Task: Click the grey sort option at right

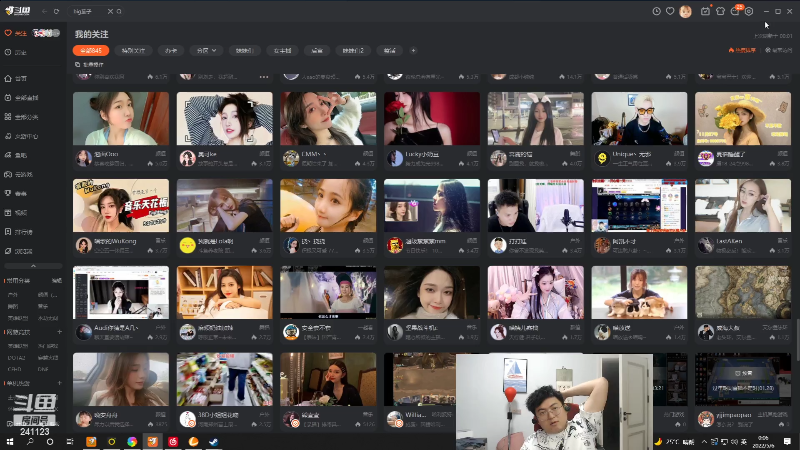Action: pyautogui.click(x=779, y=50)
